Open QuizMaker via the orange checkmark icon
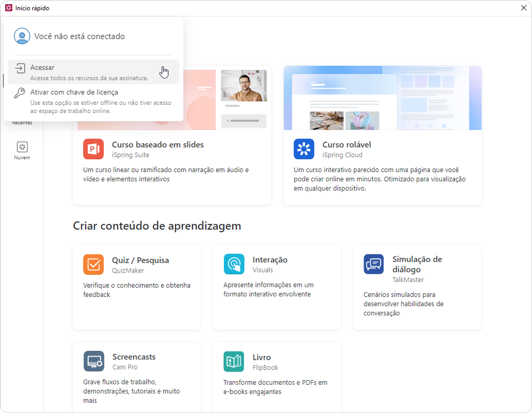The height and width of the screenshot is (413, 532). click(93, 265)
